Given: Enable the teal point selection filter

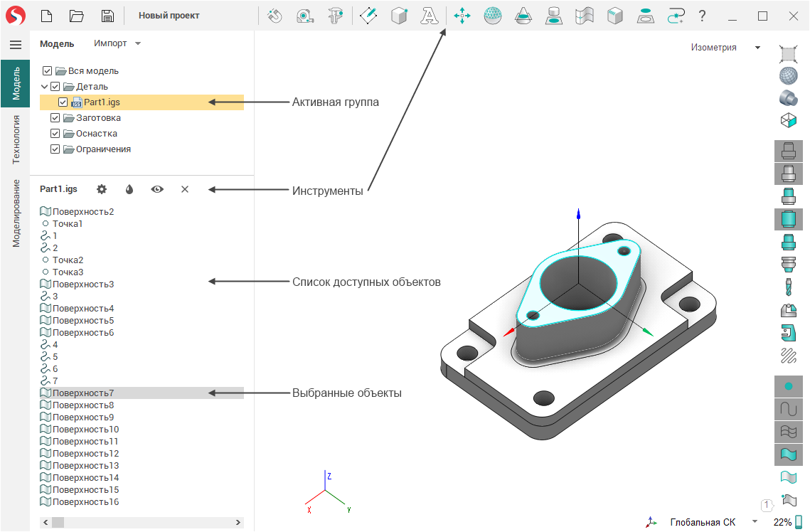Looking at the screenshot, I should pos(788,386).
